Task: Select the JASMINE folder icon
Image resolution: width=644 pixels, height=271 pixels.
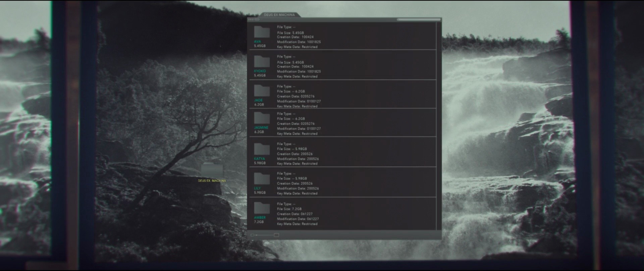Action: (x=262, y=118)
